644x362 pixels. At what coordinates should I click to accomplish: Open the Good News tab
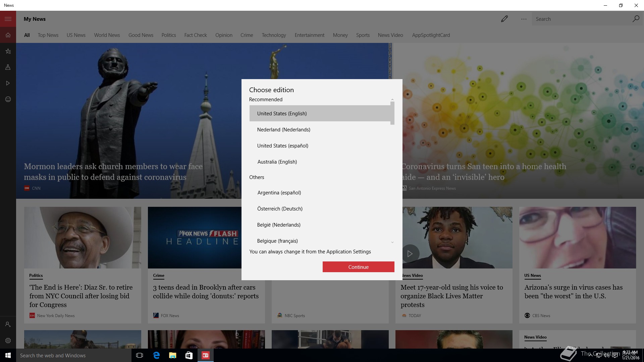point(141,35)
